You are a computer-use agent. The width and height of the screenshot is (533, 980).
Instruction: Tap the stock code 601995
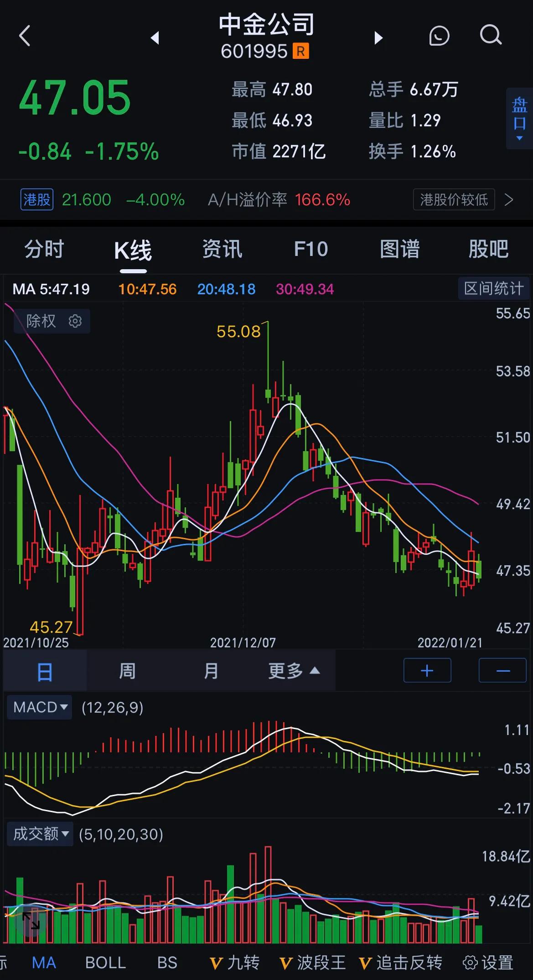click(254, 51)
